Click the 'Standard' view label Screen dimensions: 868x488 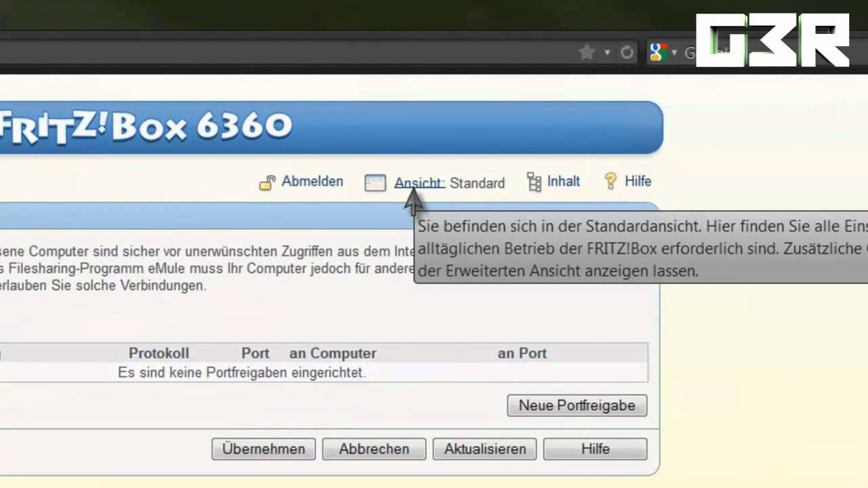pos(477,183)
